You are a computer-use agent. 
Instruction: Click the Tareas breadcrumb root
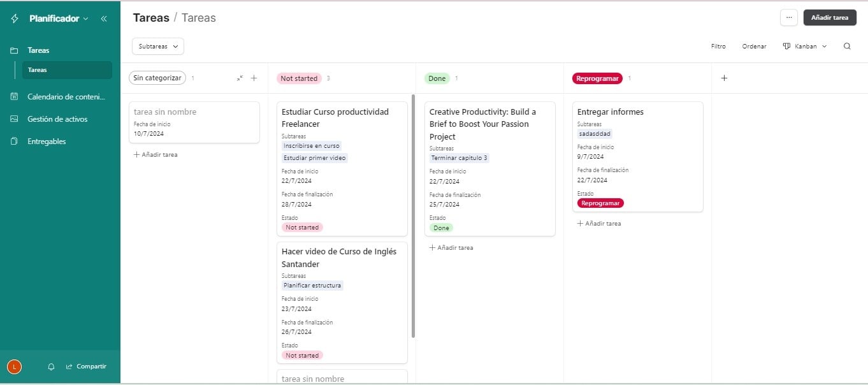click(x=151, y=18)
